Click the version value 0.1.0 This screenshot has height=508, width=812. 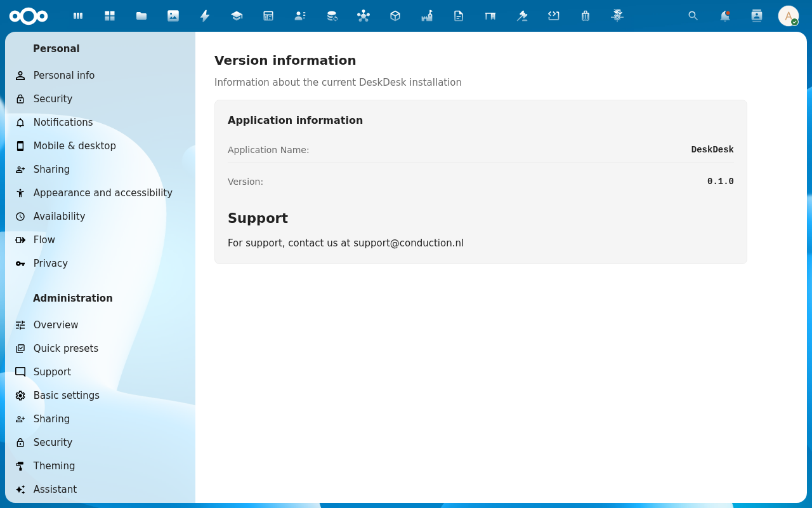tap(721, 182)
